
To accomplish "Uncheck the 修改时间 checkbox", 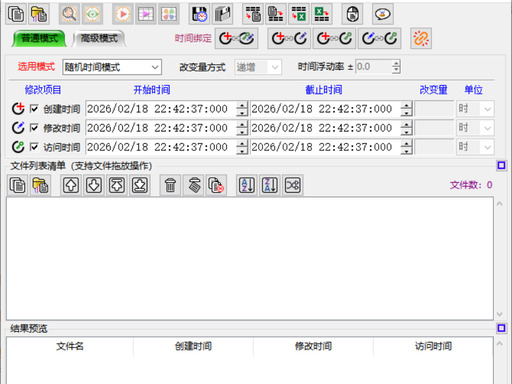I will click(34, 128).
